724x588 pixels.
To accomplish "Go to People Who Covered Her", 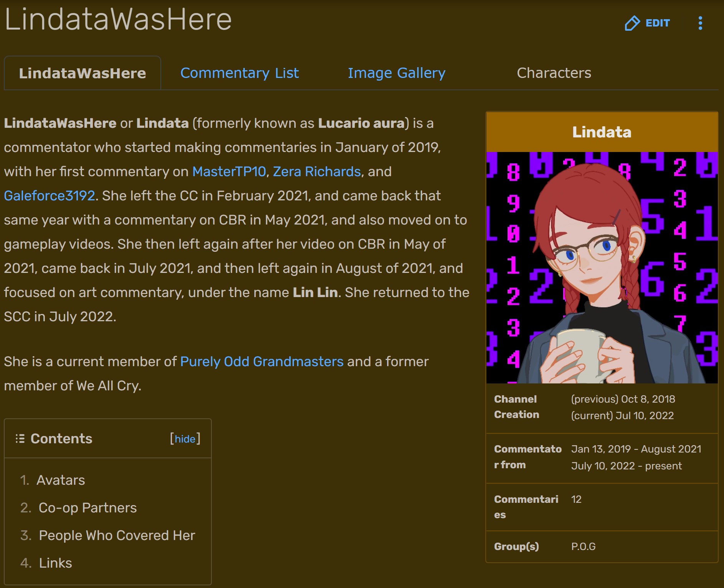I will click(117, 535).
